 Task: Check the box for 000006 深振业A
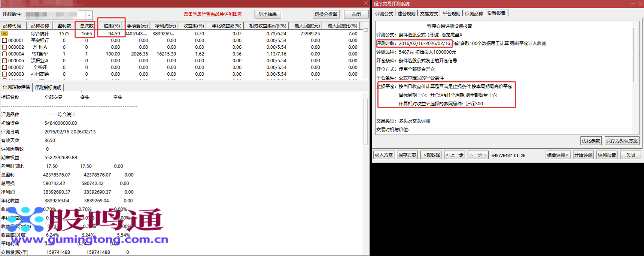[x=4, y=61]
